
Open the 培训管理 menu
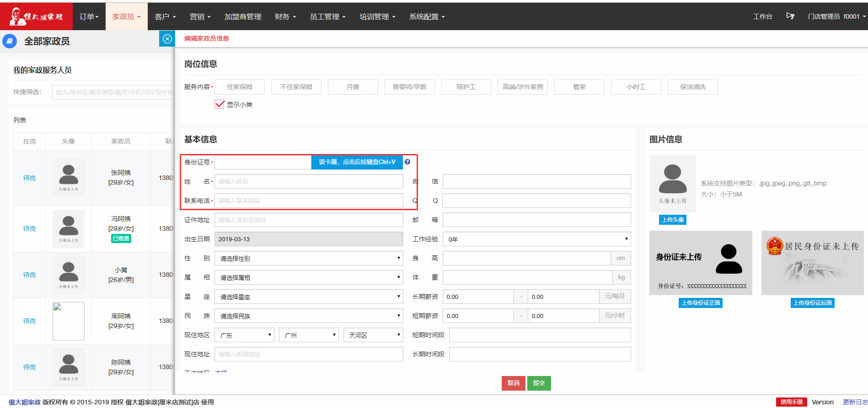coord(377,16)
